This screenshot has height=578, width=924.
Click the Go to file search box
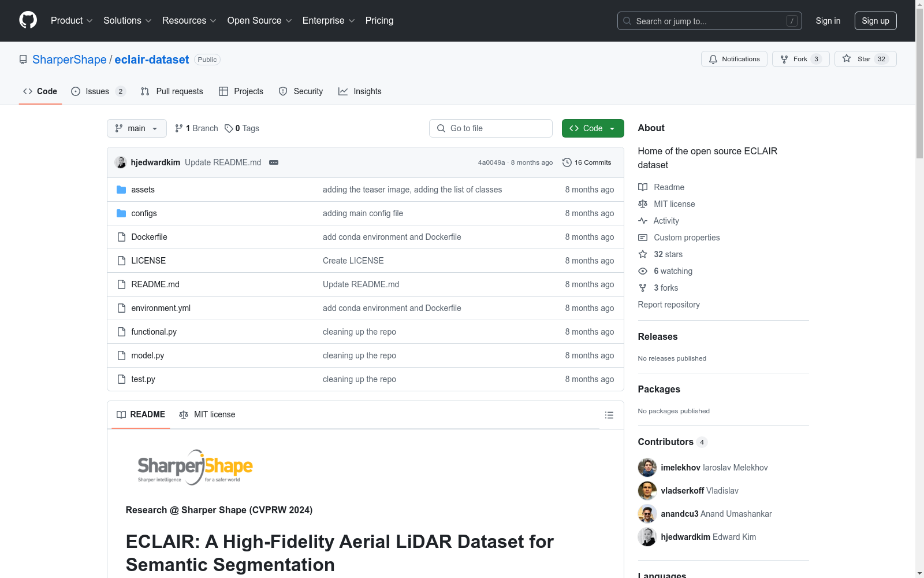point(491,128)
